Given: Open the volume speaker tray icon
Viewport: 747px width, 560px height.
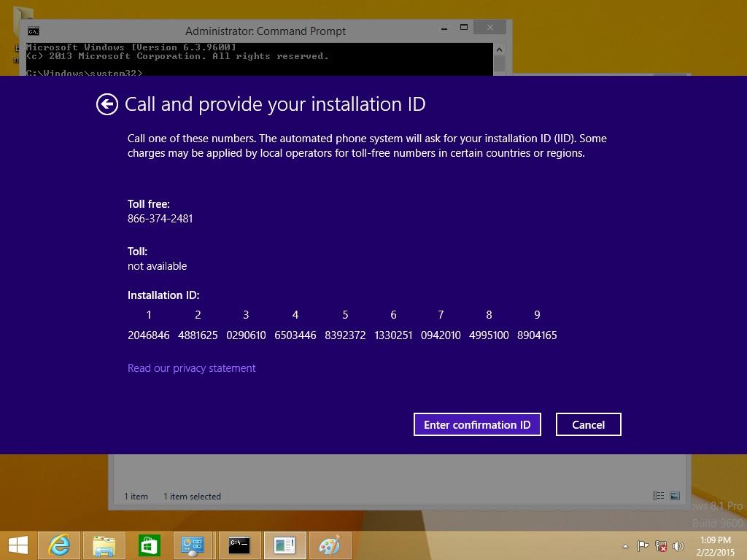Looking at the screenshot, I should [678, 545].
